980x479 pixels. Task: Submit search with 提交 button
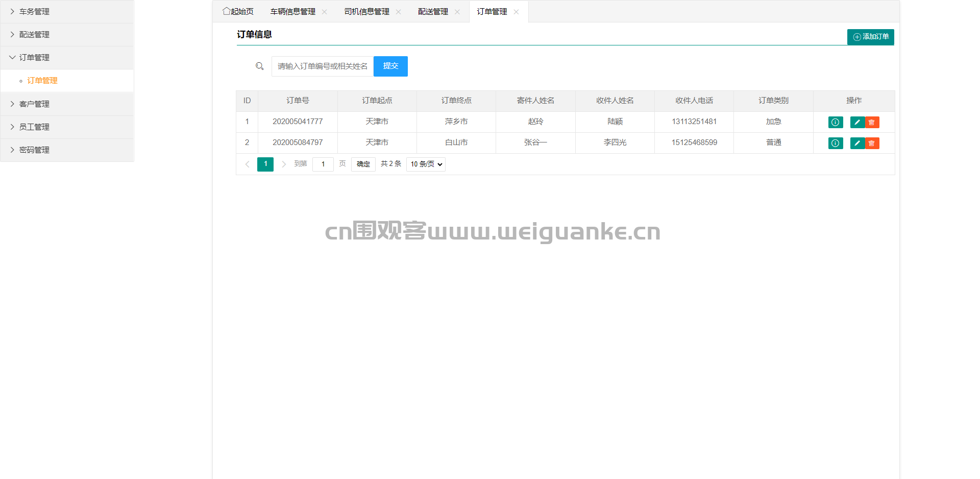pos(390,66)
